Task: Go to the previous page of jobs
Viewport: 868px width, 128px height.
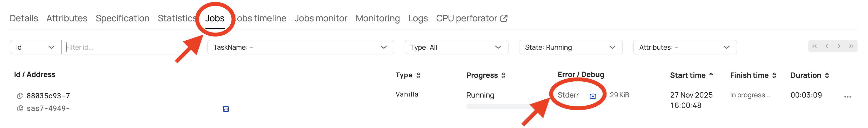Action: (826, 46)
